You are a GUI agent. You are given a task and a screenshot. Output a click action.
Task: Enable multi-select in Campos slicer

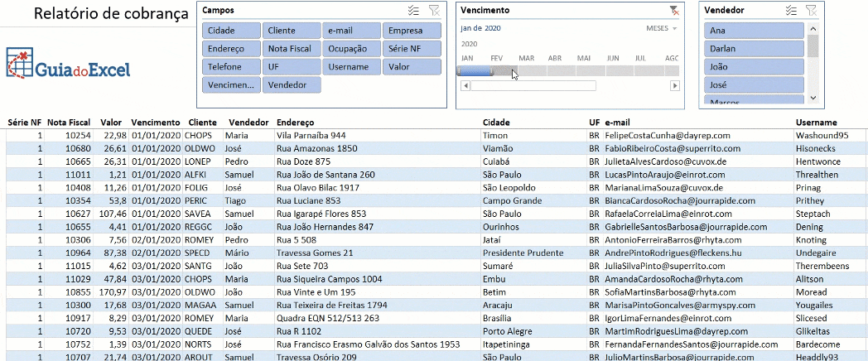pos(413,10)
